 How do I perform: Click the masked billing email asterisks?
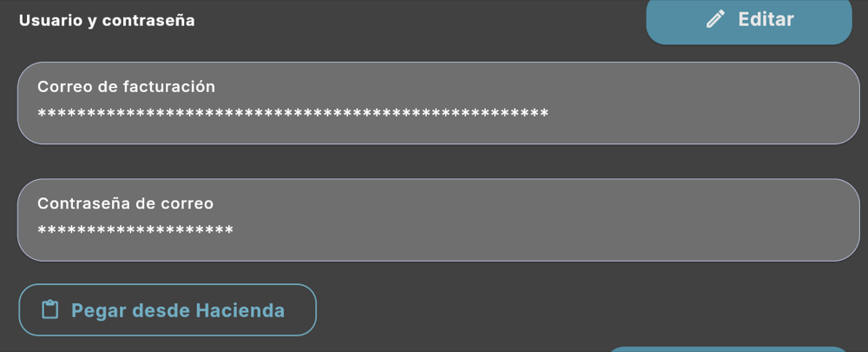[293, 115]
